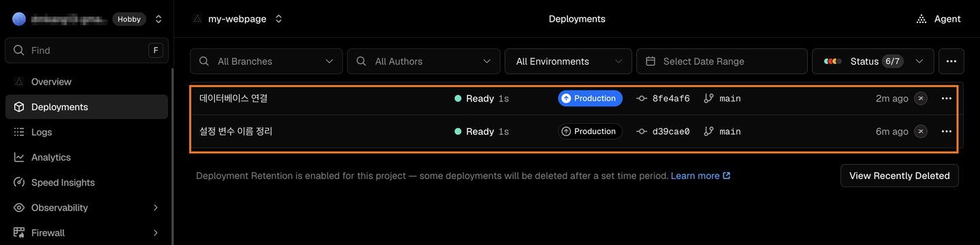Open the 데이터베이스 연결 deployment
The height and width of the screenshot is (245, 980).
click(233, 98)
